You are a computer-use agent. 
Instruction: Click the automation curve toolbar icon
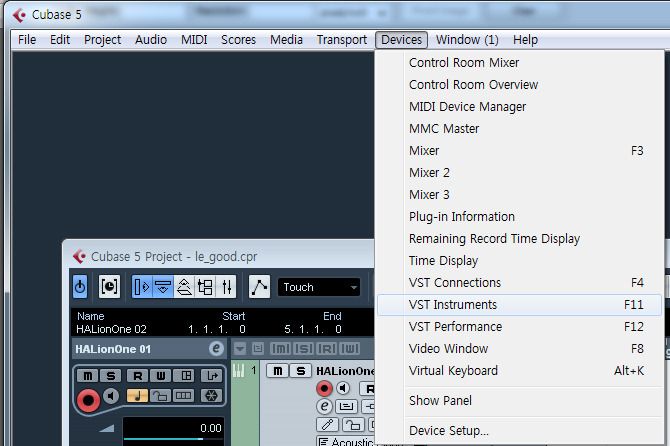coord(259,287)
